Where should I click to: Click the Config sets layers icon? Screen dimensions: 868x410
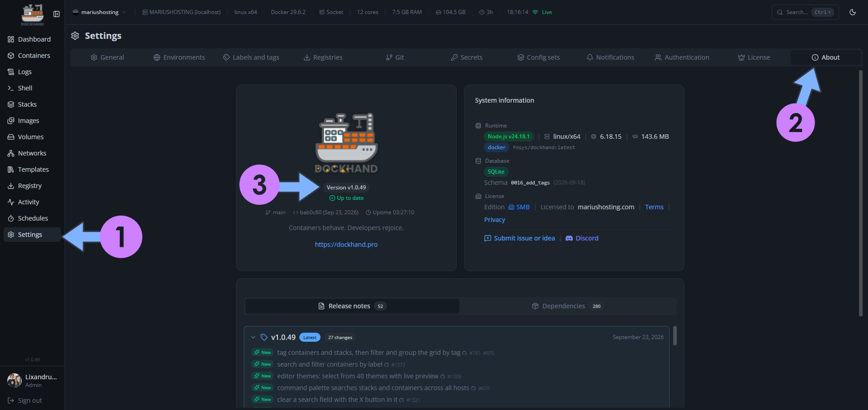pos(521,57)
